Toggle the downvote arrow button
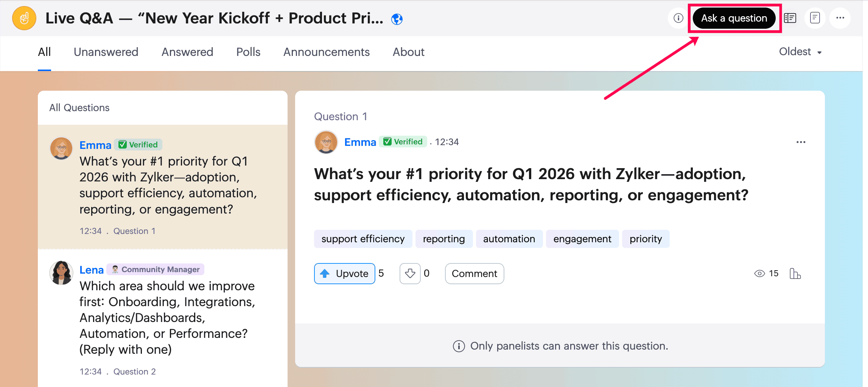This screenshot has width=868, height=387. click(x=410, y=274)
